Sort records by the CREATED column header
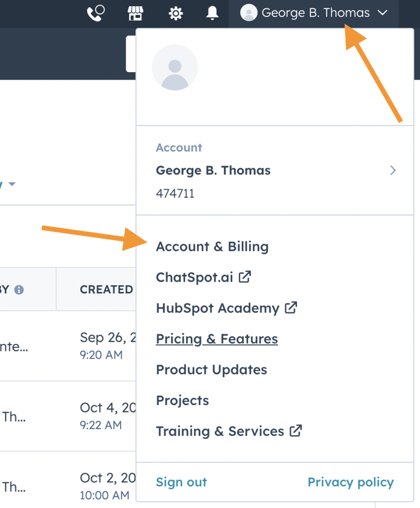This screenshot has width=420, height=508. click(x=106, y=289)
